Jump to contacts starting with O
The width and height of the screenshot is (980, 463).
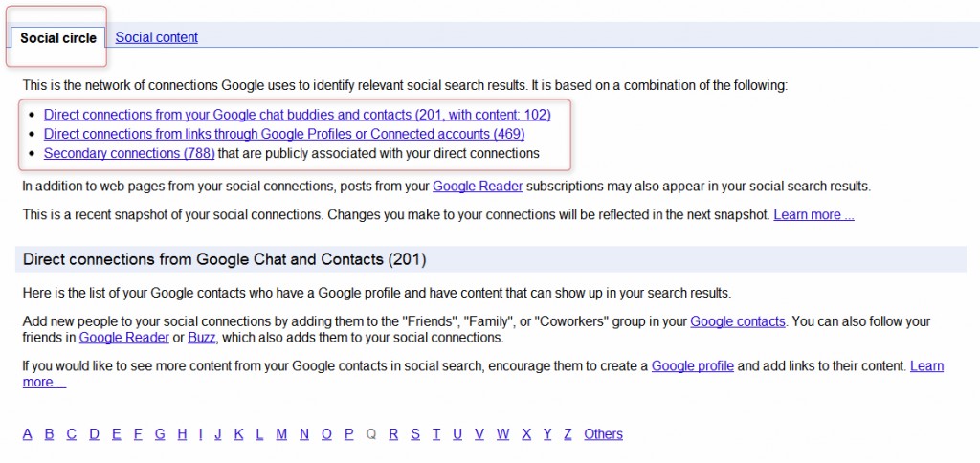click(x=327, y=434)
